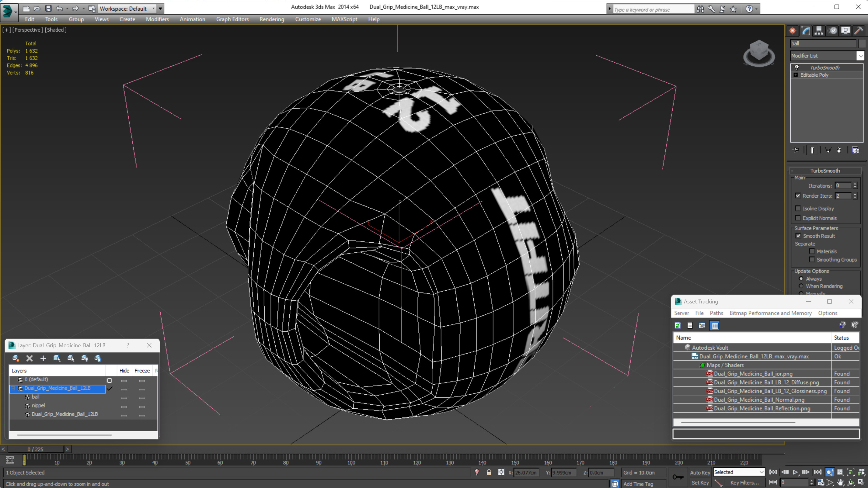
Task: Click the Pan View hand icon
Action: (840, 482)
